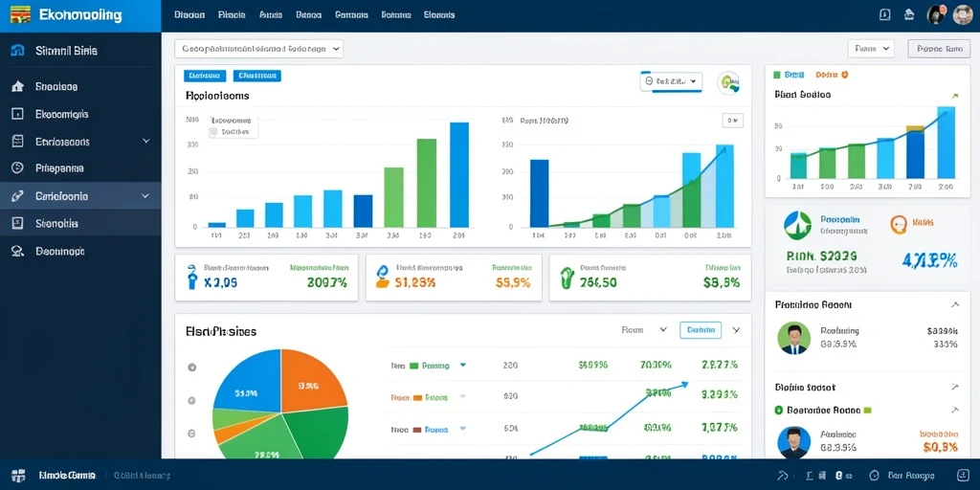Click the circular green refresh icon above the charts

(728, 82)
